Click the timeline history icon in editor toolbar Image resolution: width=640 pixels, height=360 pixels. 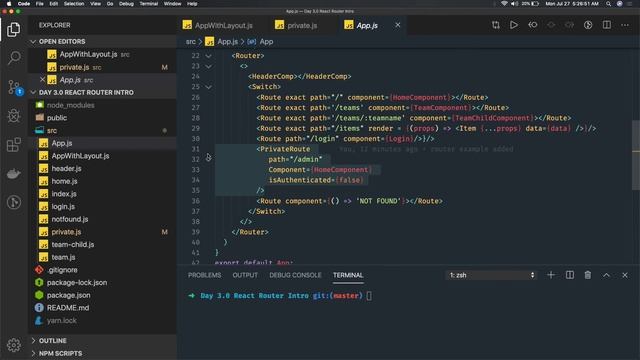pyautogui.click(x=588, y=25)
